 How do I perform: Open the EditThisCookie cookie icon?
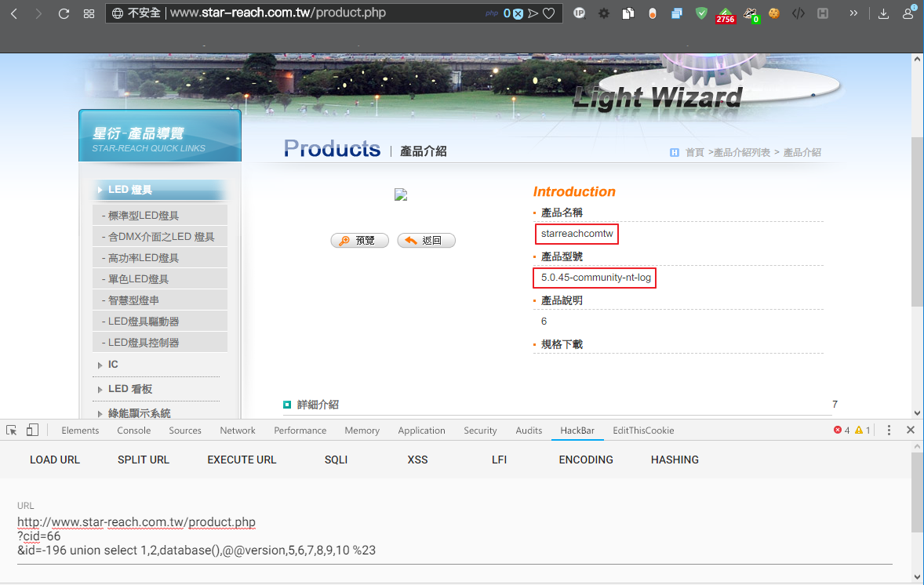(x=774, y=13)
